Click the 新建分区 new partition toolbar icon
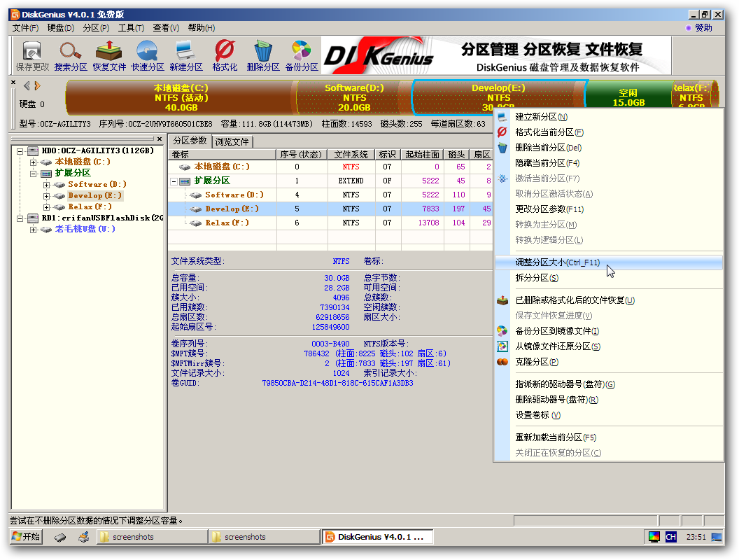The image size is (739, 560). coord(185,51)
